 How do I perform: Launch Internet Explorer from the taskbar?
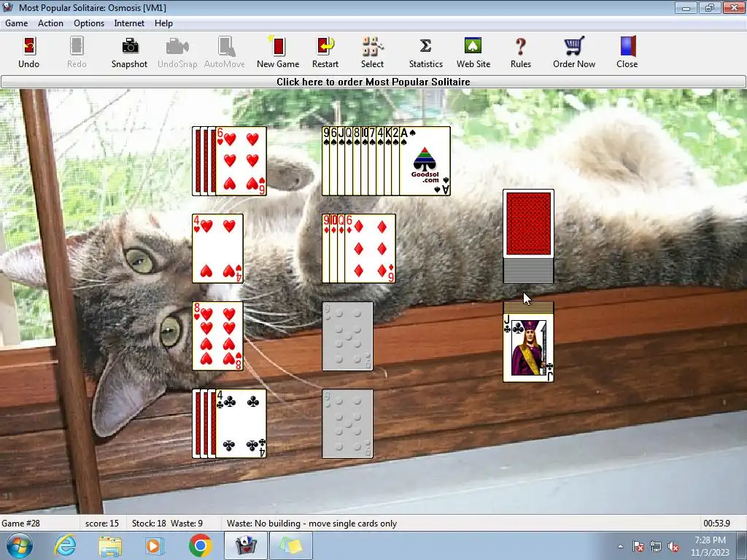65,545
